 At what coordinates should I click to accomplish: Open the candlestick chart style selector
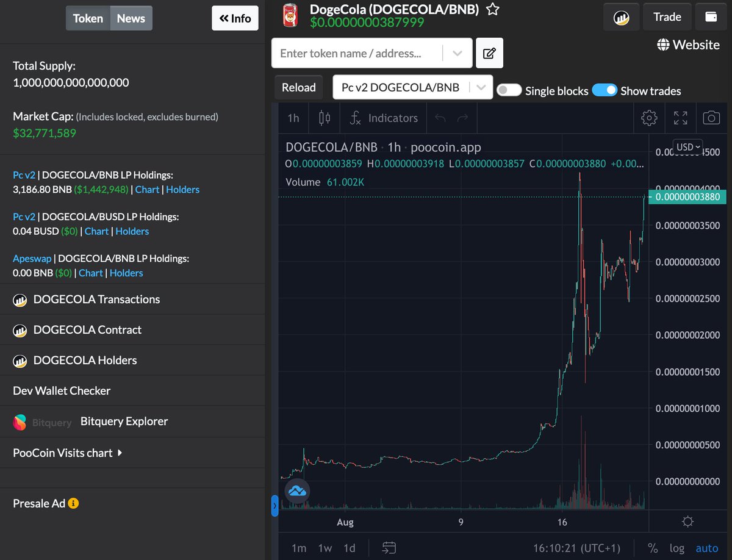(x=325, y=118)
